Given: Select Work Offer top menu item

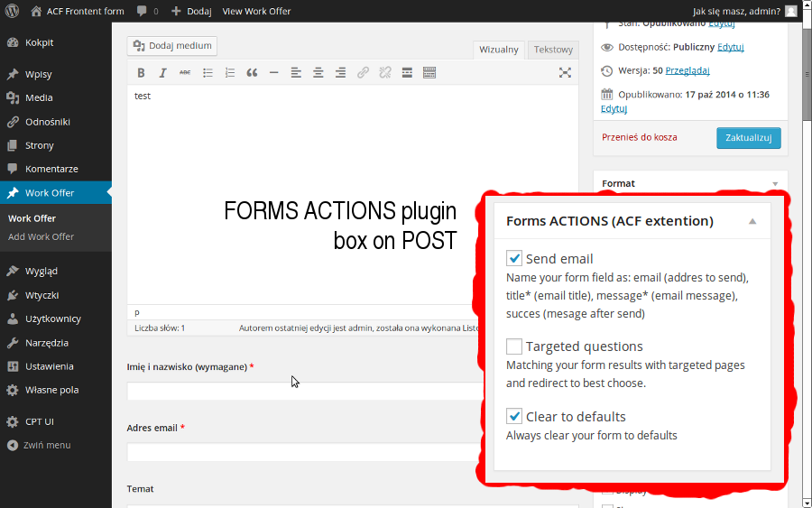Looking at the screenshot, I should point(56,192).
